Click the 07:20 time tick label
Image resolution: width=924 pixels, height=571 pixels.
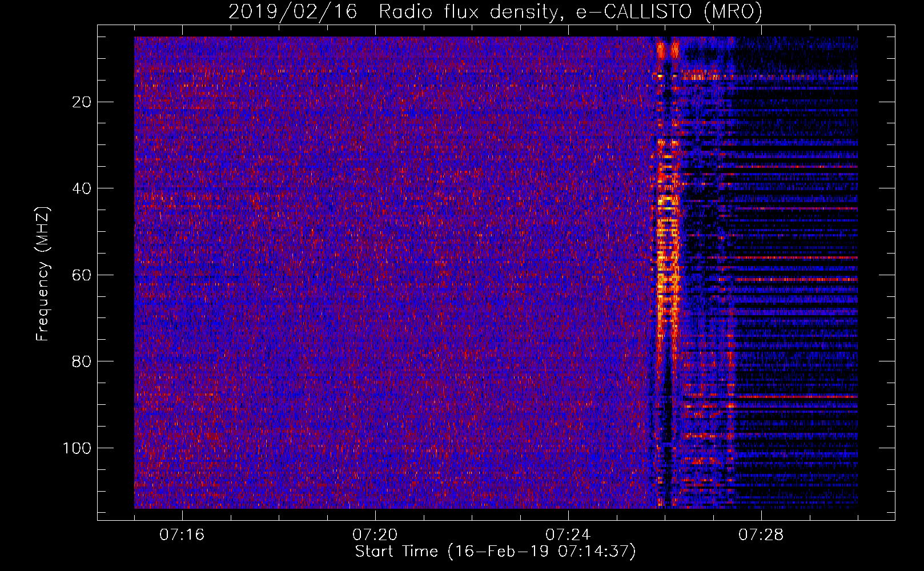point(375,535)
